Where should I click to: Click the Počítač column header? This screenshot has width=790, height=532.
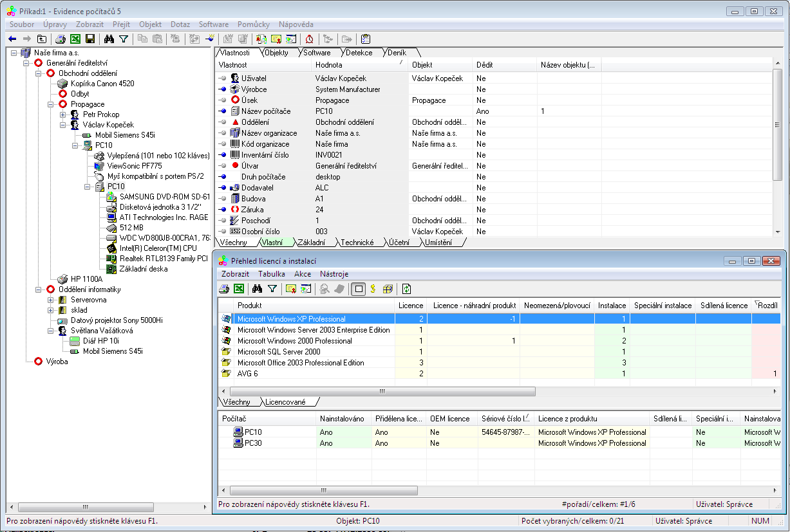pos(267,419)
